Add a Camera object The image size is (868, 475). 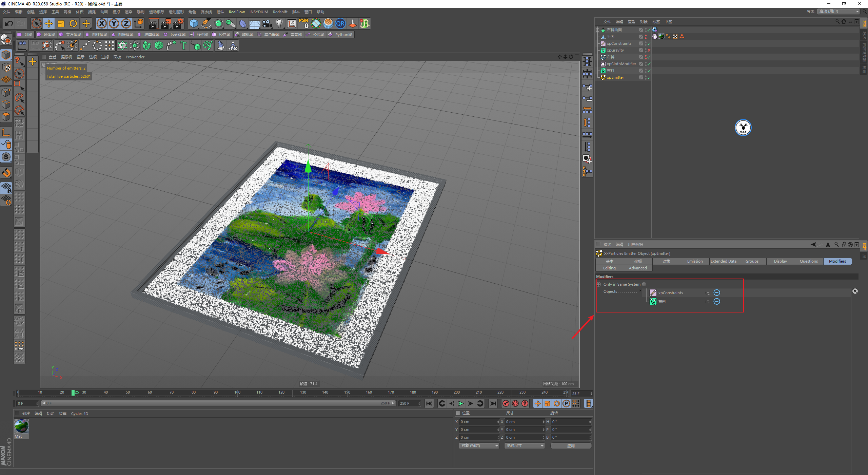(x=267, y=23)
